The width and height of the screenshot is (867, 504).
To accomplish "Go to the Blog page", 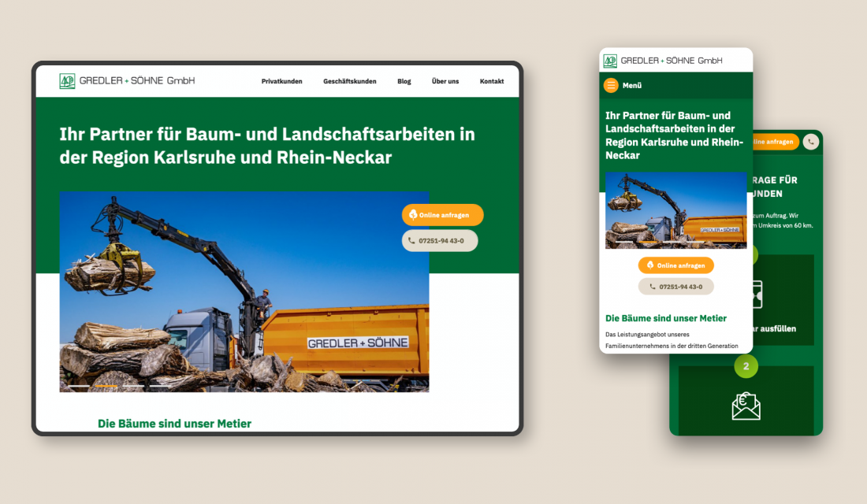I will pos(404,81).
